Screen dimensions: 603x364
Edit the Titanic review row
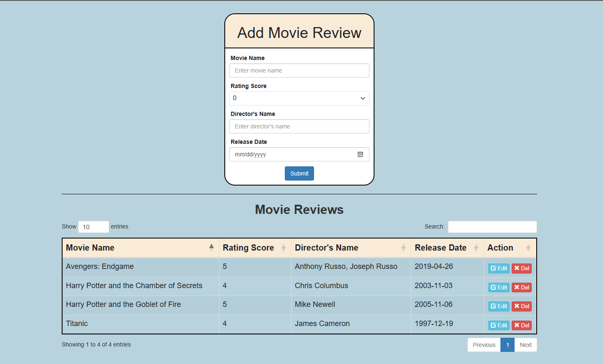pos(499,325)
